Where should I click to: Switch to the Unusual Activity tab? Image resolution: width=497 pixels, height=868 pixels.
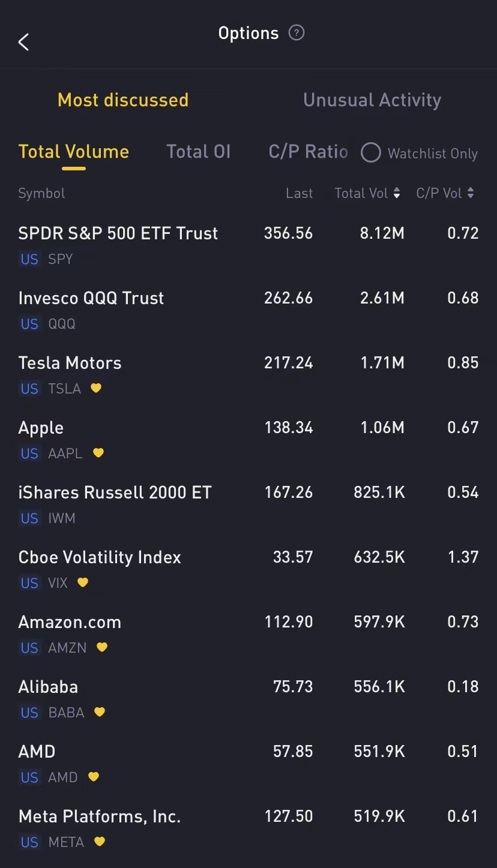coord(372,100)
